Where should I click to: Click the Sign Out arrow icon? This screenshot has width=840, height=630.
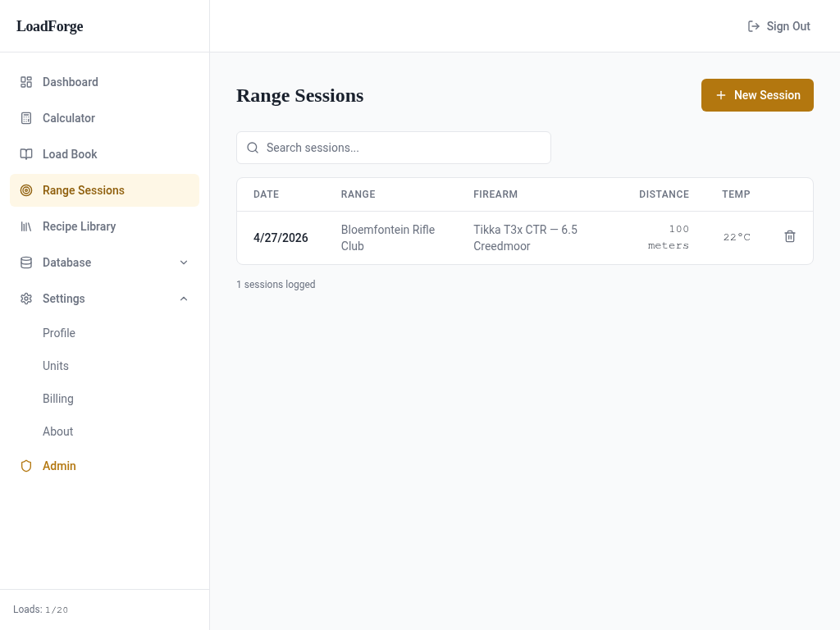[754, 26]
